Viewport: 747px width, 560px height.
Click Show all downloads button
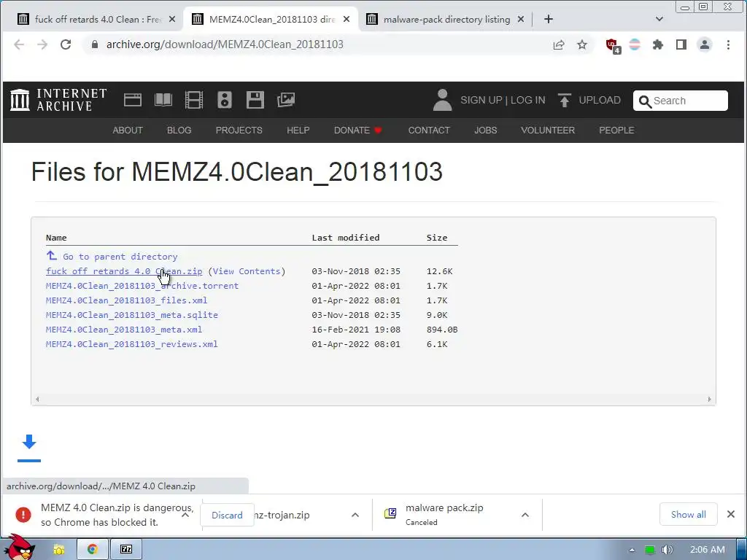[x=688, y=514]
